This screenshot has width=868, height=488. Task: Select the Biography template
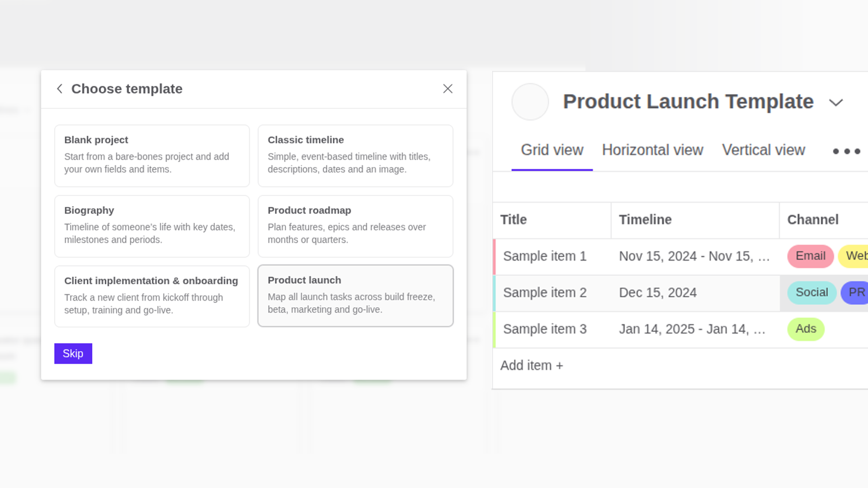(x=151, y=226)
